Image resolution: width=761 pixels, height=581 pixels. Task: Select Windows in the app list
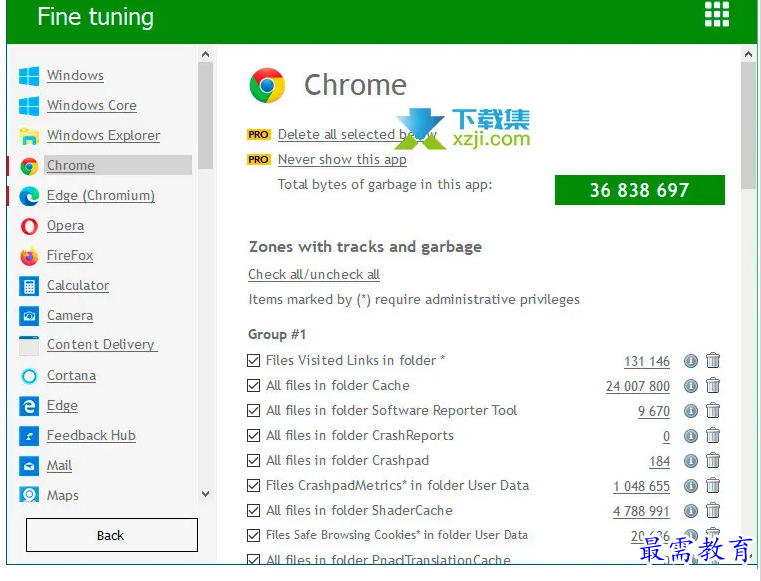75,76
